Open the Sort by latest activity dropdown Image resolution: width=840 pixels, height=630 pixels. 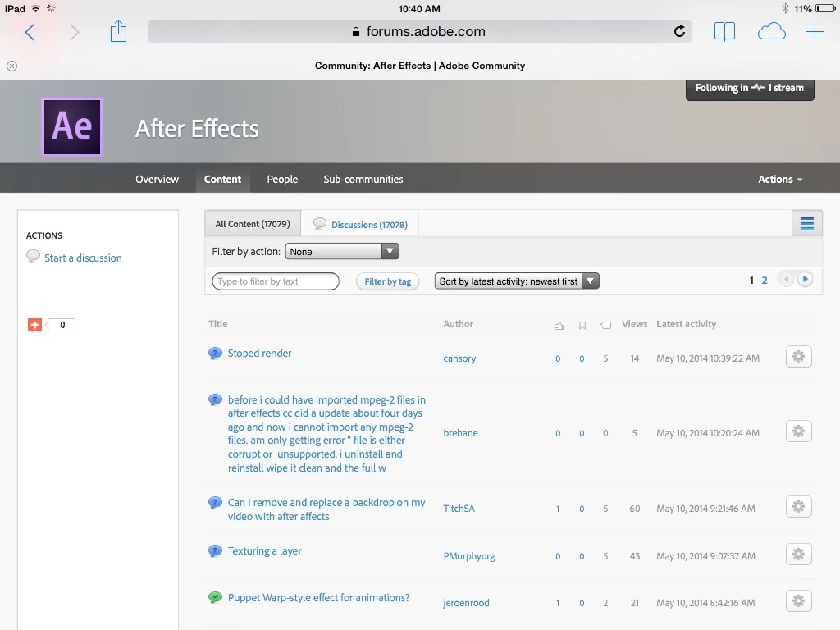pyautogui.click(x=517, y=281)
